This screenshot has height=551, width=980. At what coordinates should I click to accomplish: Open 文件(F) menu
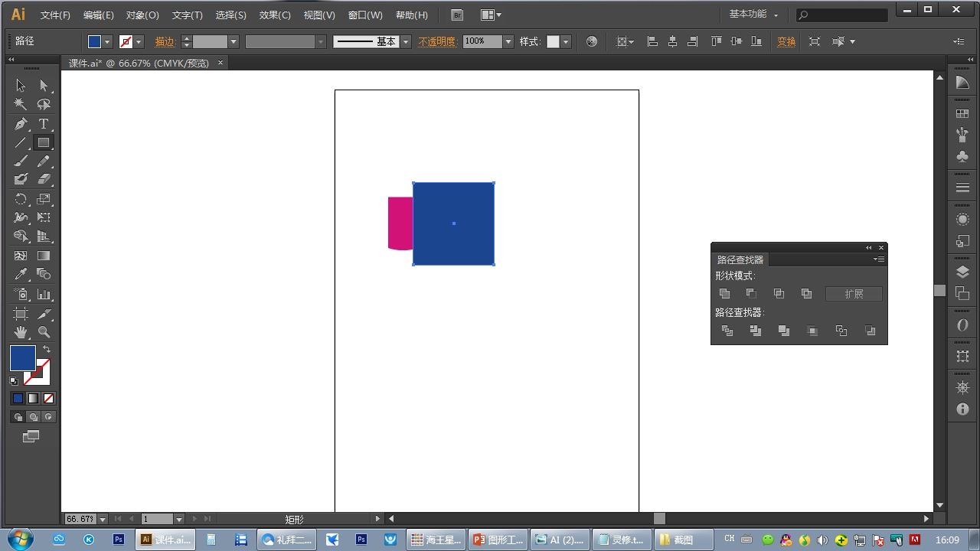point(55,15)
